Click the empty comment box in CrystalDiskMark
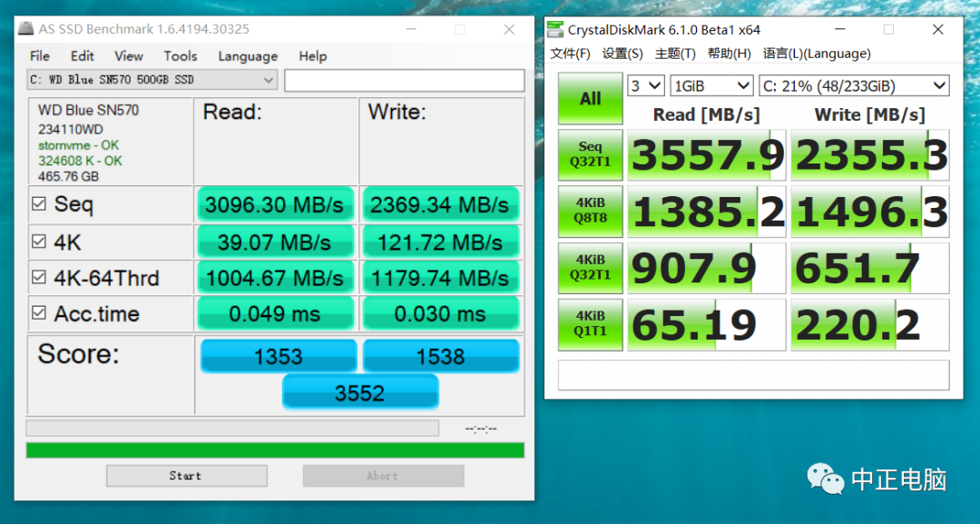Viewport: 980px width, 524px height. pyautogui.click(x=753, y=375)
